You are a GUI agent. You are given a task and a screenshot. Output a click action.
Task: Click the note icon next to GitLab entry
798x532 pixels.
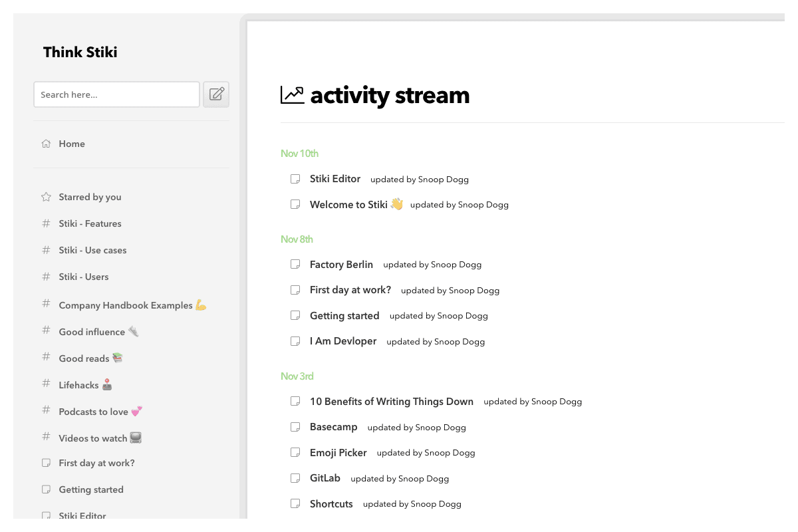[295, 478]
